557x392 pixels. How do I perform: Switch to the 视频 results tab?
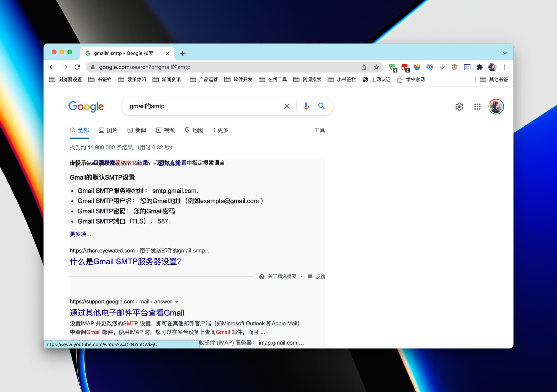165,130
